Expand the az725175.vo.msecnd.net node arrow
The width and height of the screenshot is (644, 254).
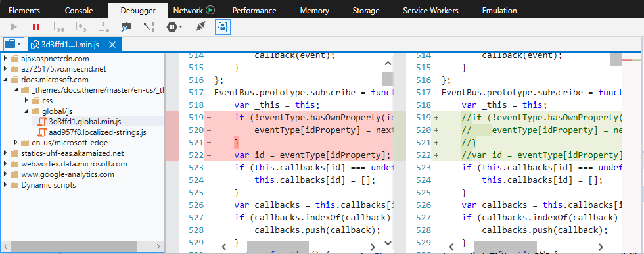5,69
